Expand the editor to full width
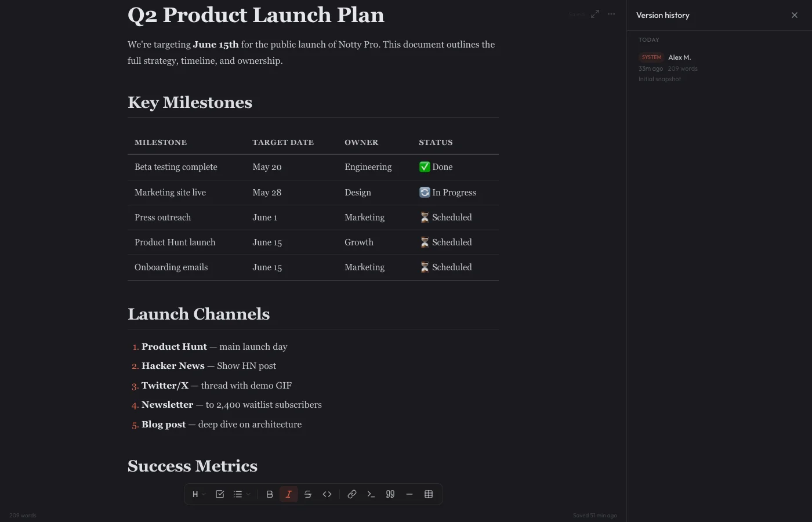812x522 pixels. point(595,14)
